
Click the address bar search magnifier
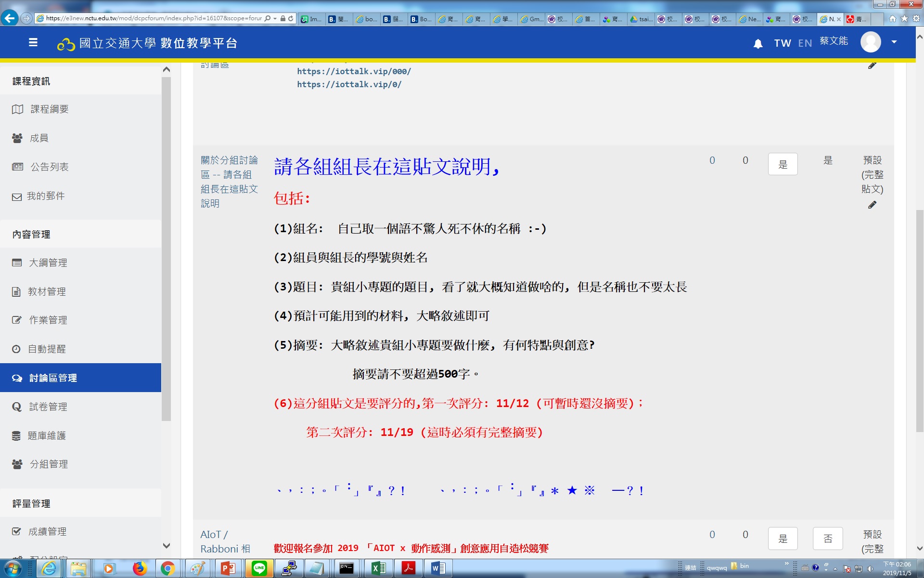268,18
